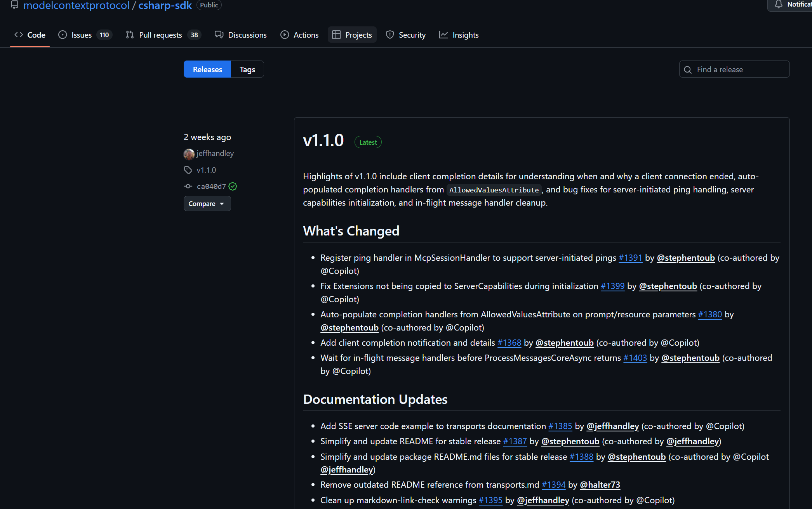Open pull request #1387
The image size is (812, 509).
[x=515, y=441]
